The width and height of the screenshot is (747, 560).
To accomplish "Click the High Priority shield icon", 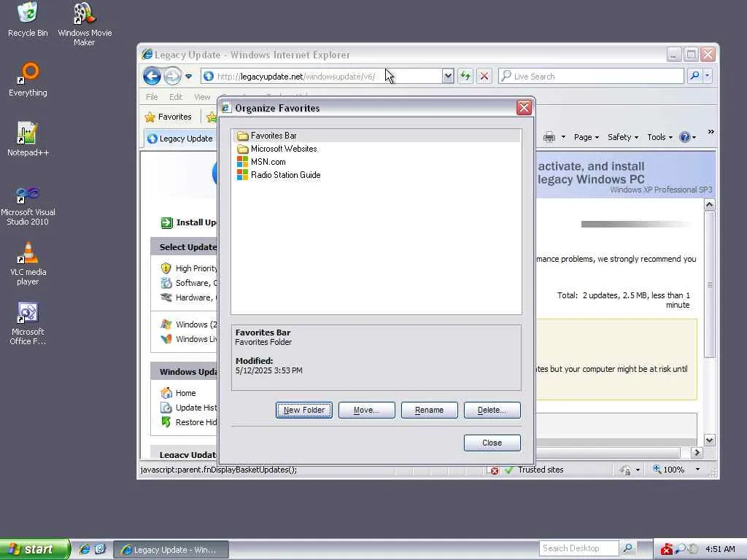I will pyautogui.click(x=166, y=268).
